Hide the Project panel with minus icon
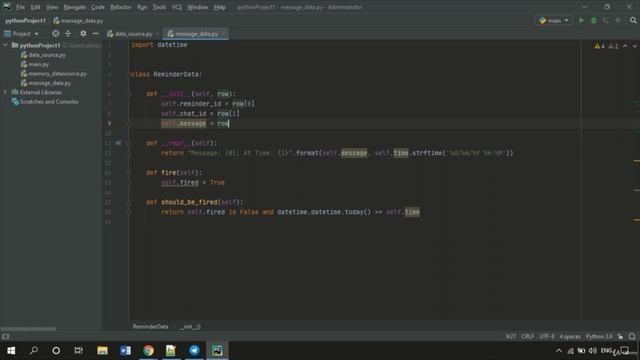Viewport: 640px width, 360px height. [x=95, y=33]
